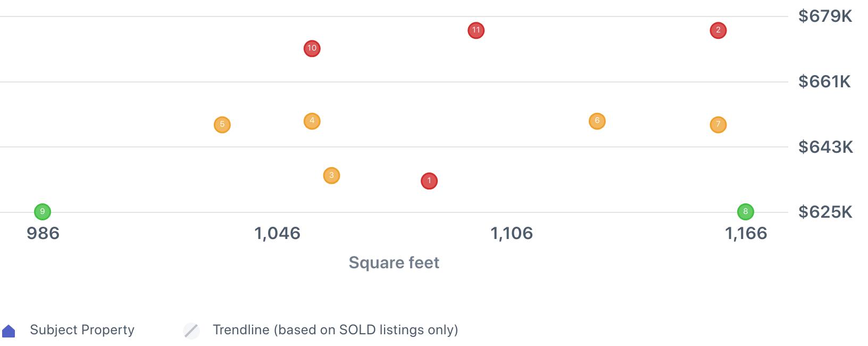868x346 pixels.
Task: Click the Subject Property house icon
Action: tap(9, 331)
